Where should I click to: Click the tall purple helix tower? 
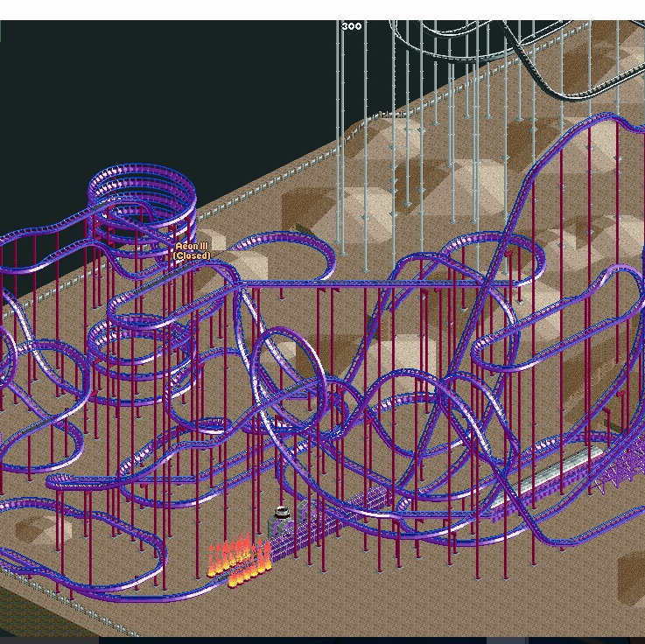pyautogui.click(x=142, y=210)
